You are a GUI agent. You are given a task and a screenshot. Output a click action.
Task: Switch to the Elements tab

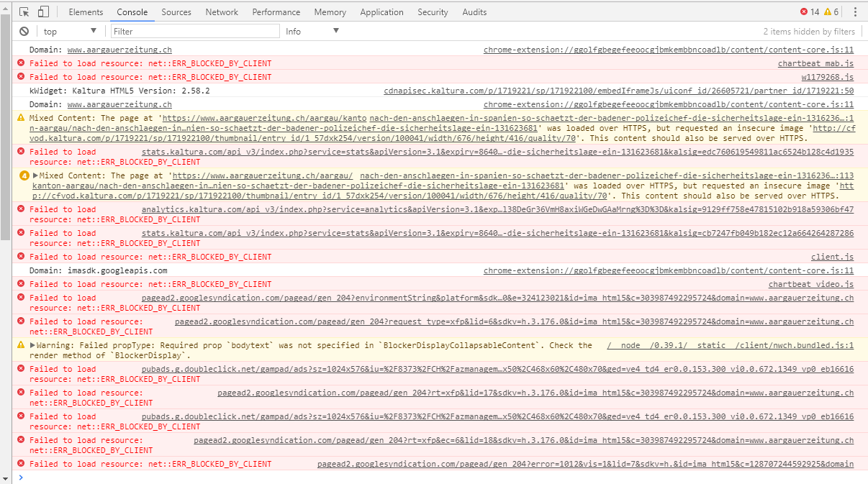coord(86,12)
